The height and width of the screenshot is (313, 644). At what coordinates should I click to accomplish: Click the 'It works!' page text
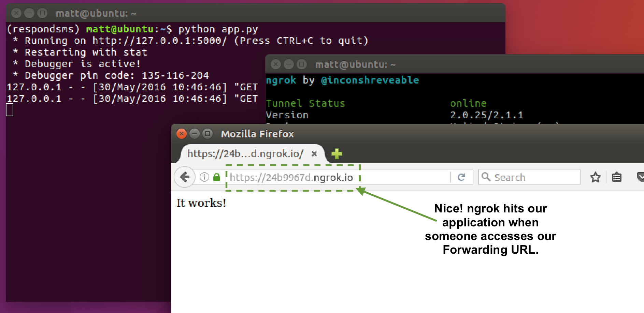pos(201,203)
